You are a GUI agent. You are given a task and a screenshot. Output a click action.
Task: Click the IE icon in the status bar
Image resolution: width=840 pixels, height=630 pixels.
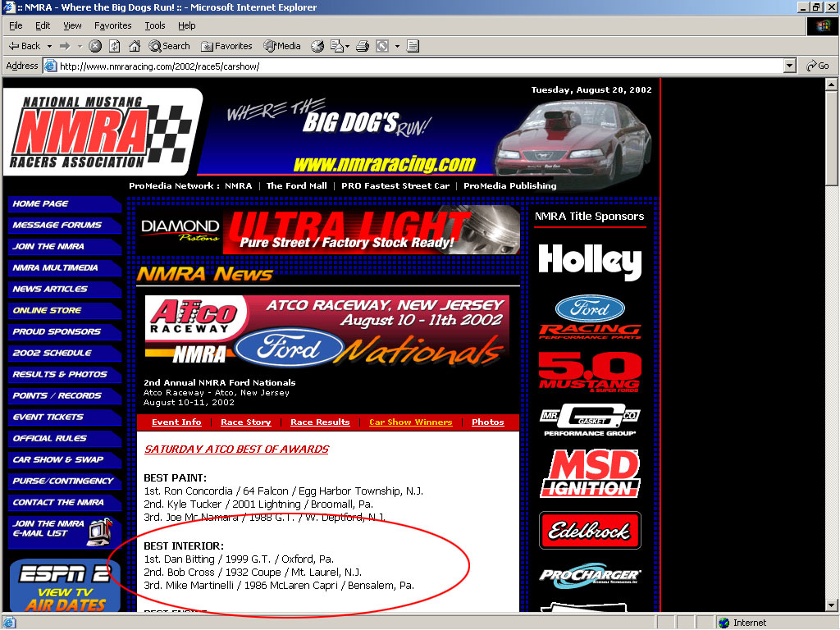click(10, 623)
